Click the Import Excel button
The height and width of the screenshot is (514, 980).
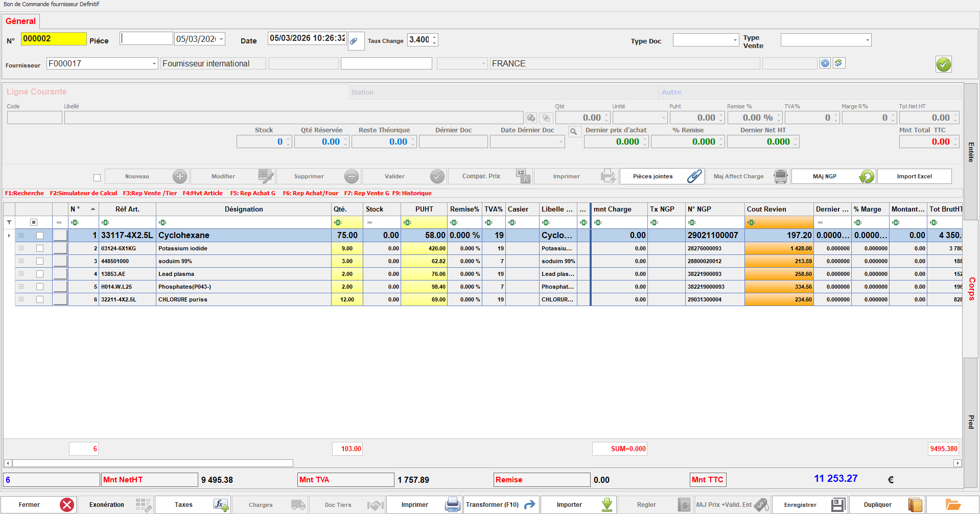click(x=914, y=176)
